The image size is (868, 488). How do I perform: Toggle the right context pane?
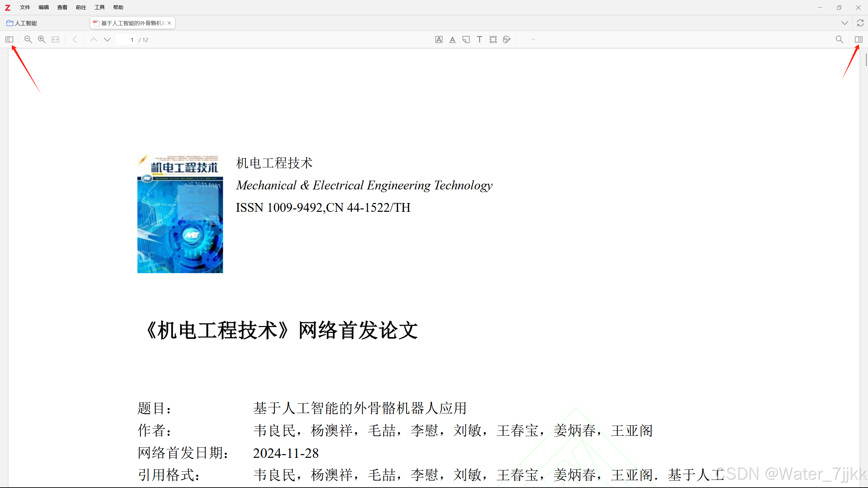(859, 40)
